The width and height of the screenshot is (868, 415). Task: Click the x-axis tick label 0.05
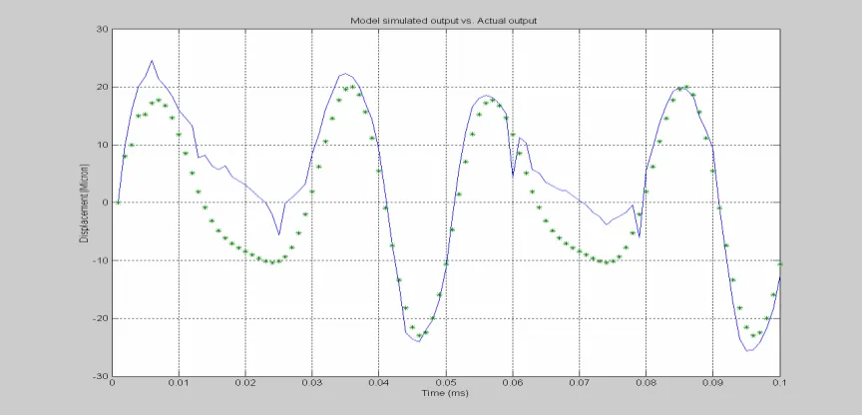446,383
